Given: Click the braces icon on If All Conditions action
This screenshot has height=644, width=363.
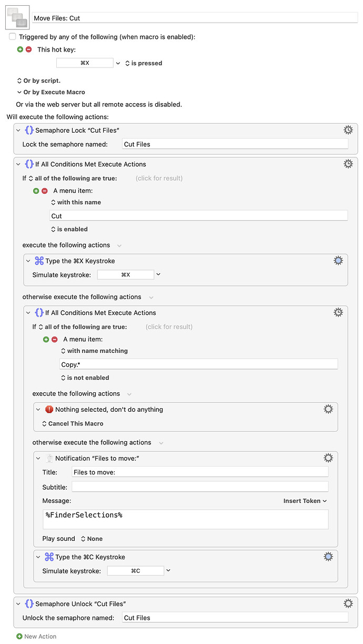Looking at the screenshot, I should 29,164.
